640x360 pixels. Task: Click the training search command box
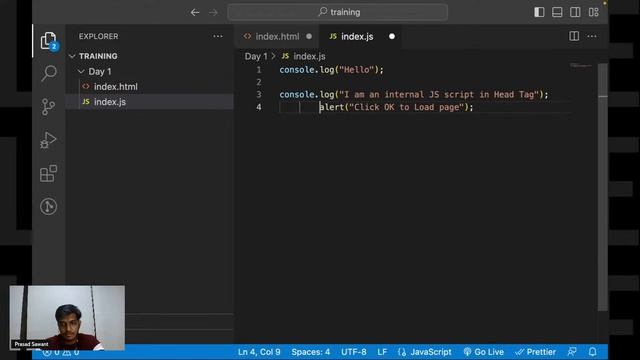[x=338, y=12]
